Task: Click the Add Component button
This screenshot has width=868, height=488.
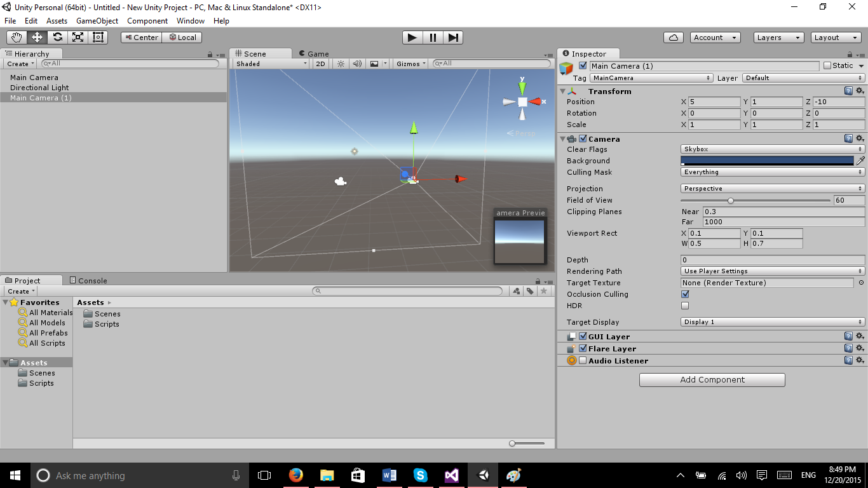Action: pos(712,380)
